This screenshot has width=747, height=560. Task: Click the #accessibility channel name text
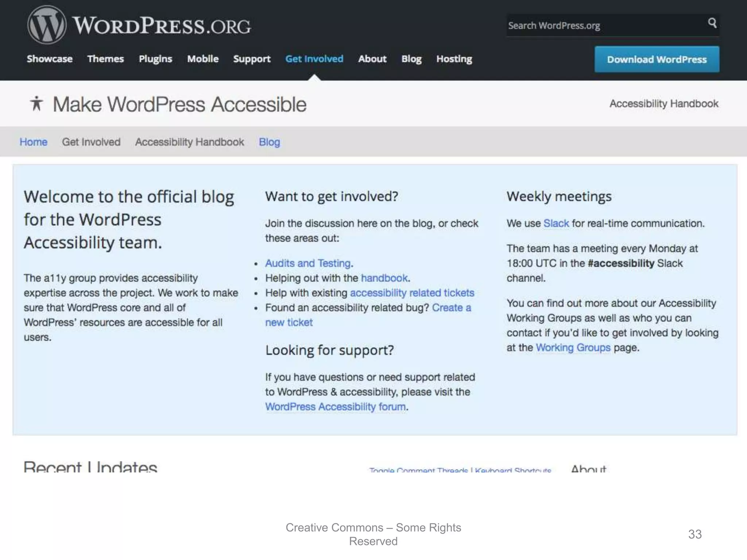621,263
